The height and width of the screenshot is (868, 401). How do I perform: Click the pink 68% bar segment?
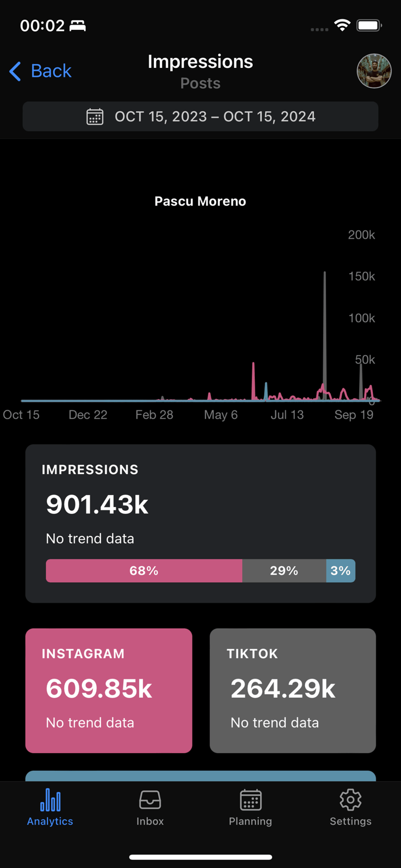[x=144, y=571]
